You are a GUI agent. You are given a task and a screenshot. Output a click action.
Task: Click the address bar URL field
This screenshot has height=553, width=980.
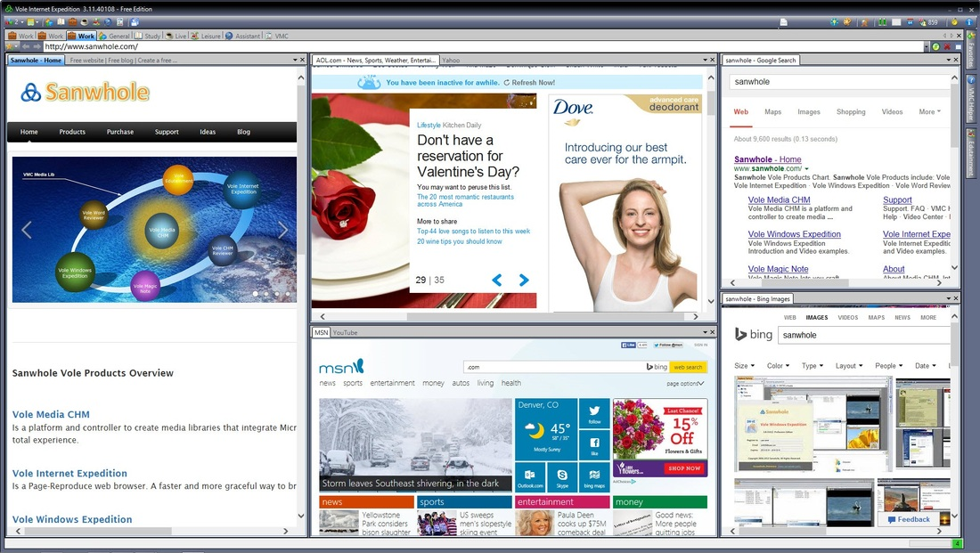(483, 46)
